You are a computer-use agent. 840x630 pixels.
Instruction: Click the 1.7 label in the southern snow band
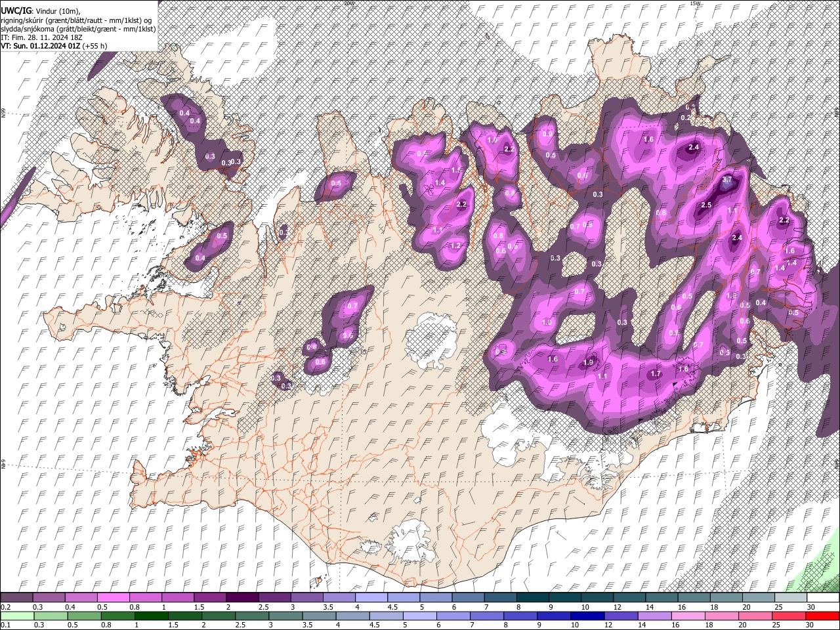click(655, 374)
